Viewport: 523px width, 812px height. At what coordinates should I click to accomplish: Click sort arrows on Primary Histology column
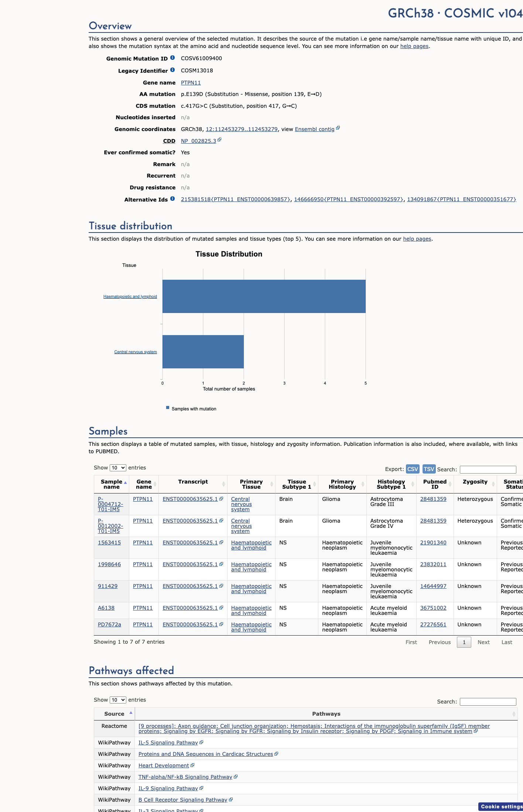[363, 484]
